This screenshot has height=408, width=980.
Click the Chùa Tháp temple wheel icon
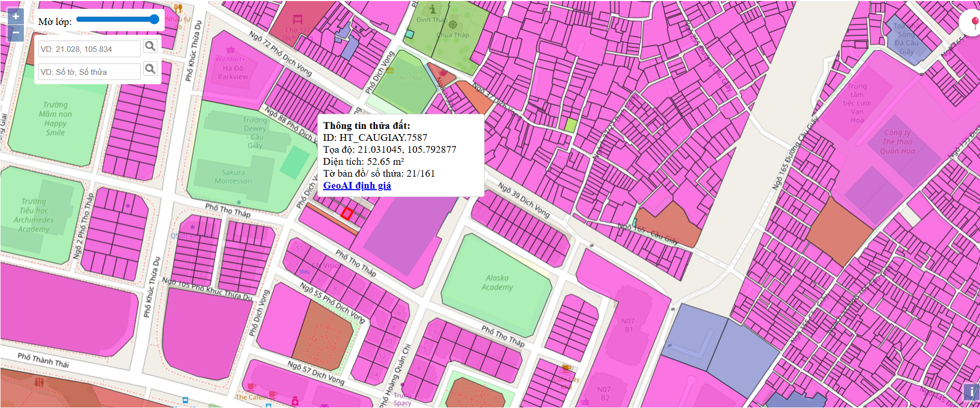coord(452,24)
